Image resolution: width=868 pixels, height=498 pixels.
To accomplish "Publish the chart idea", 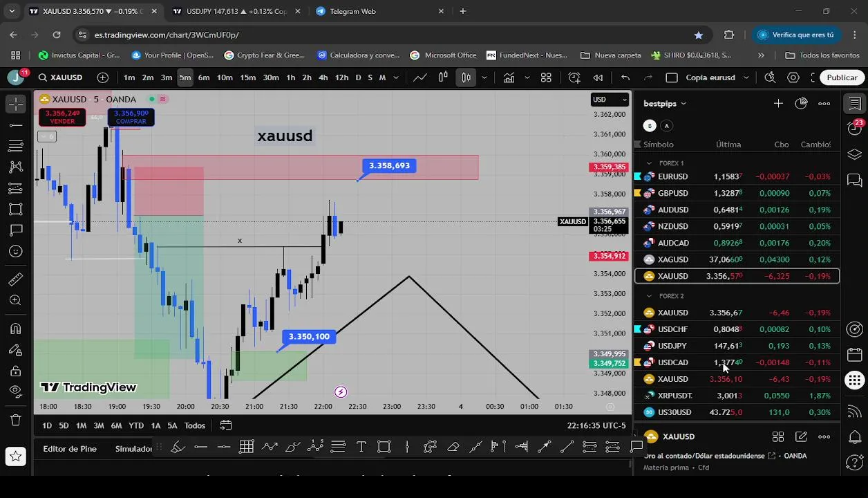I will pos(842,77).
